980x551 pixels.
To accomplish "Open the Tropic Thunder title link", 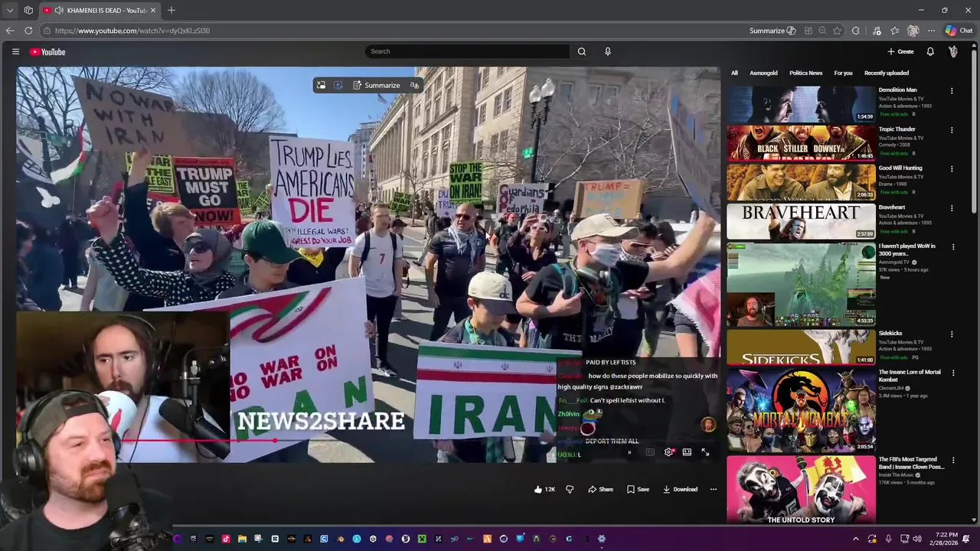I will (x=897, y=129).
